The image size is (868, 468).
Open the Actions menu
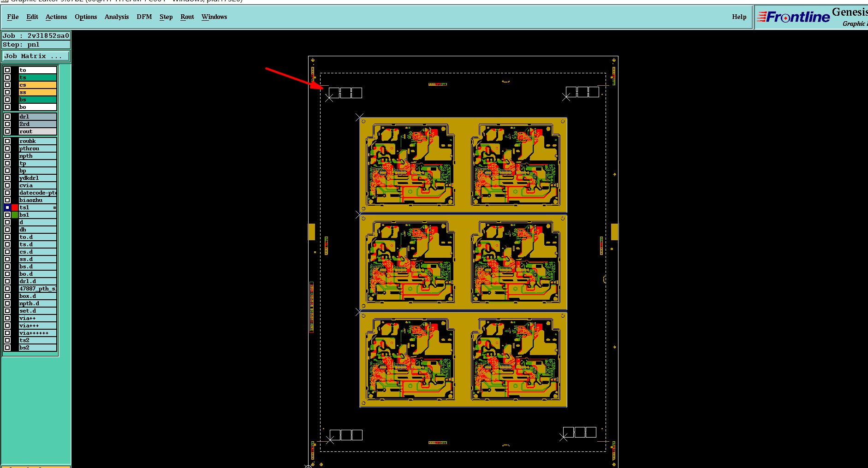coord(56,17)
